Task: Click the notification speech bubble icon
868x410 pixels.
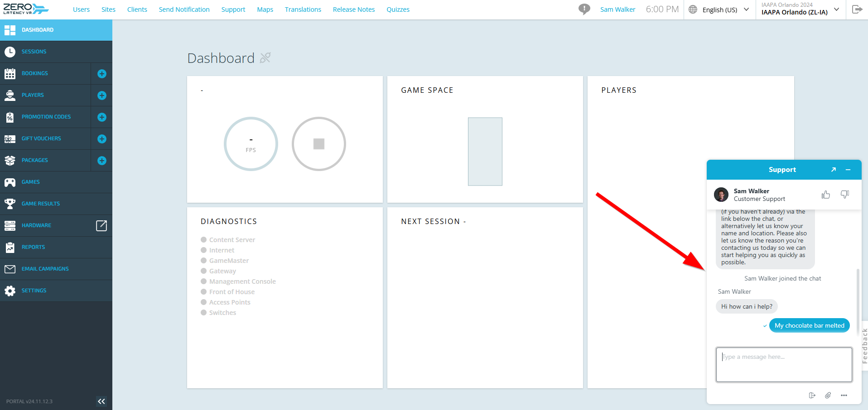Action: pyautogui.click(x=584, y=9)
